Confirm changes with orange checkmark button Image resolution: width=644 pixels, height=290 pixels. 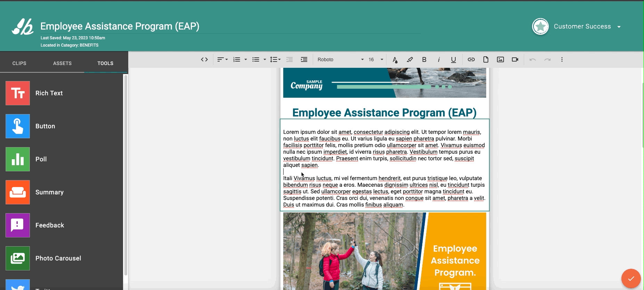[631, 279]
